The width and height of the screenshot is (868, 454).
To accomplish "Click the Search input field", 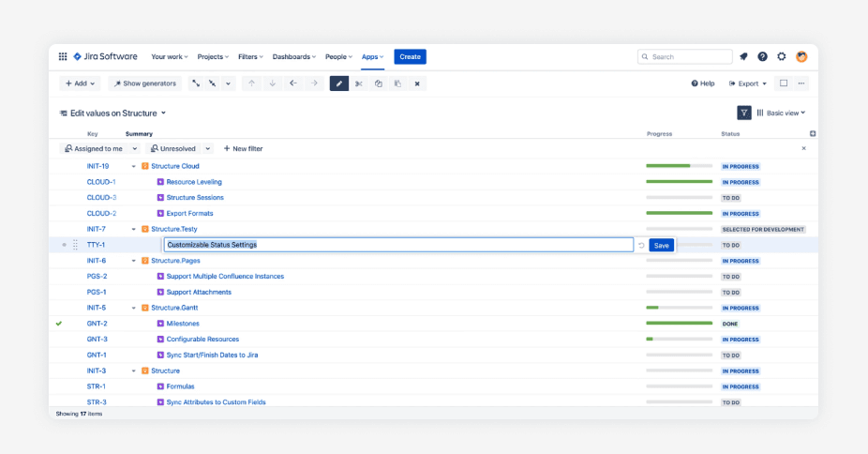I will point(685,56).
